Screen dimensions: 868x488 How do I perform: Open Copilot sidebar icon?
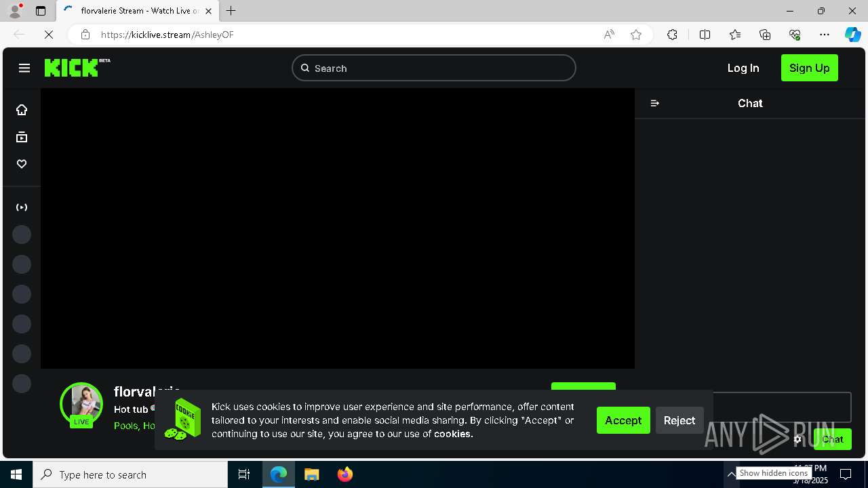pyautogui.click(x=852, y=35)
